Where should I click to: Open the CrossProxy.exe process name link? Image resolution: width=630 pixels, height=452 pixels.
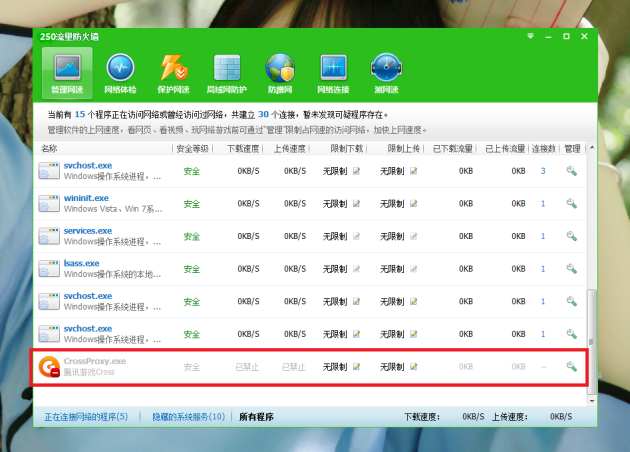(95, 361)
